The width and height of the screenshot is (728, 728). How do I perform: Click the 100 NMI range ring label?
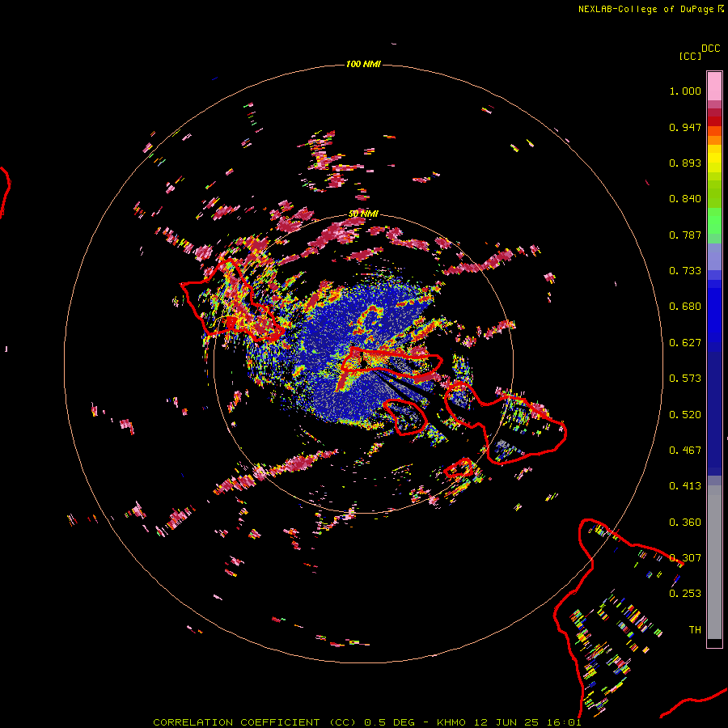tap(363, 64)
